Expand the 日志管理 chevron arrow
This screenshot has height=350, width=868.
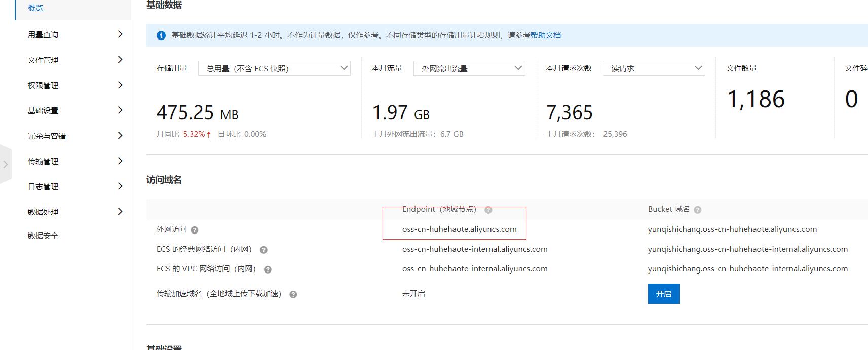pyautogui.click(x=120, y=186)
